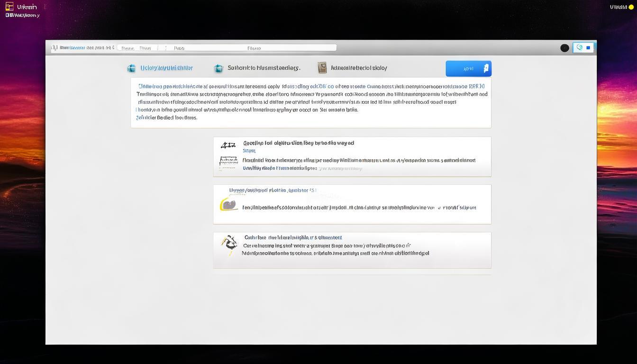Click the brown book icon in the tab row
This screenshot has width=637, height=364.
(322, 68)
